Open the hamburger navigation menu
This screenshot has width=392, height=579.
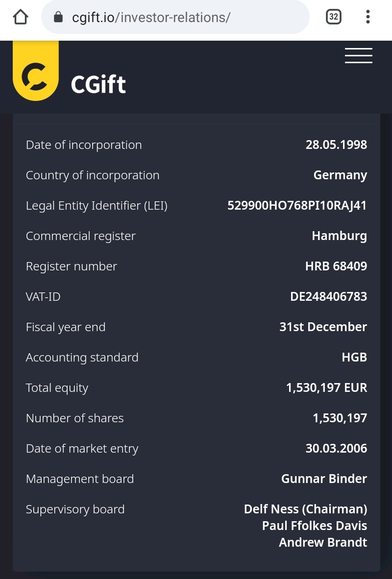coord(358,55)
